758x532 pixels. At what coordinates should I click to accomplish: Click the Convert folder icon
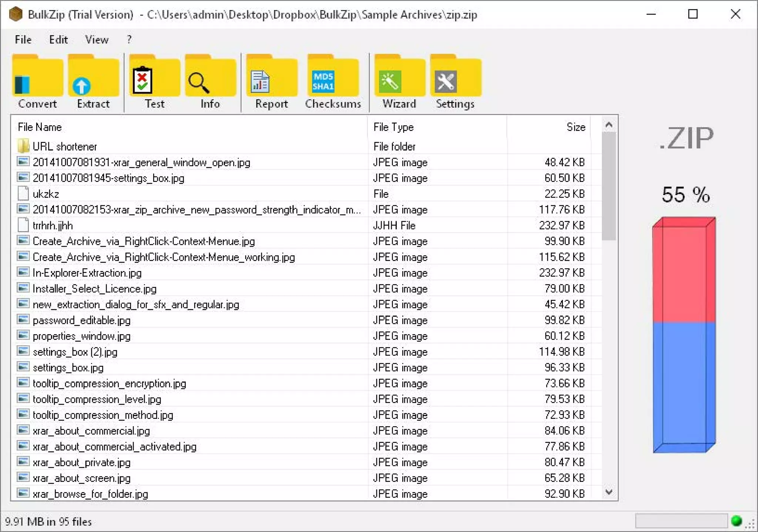37,81
